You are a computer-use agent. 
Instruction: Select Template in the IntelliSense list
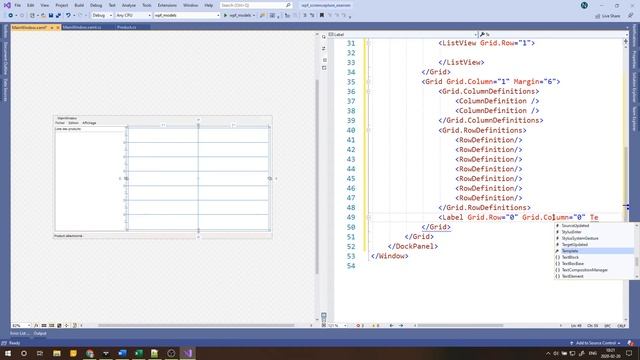(594, 251)
